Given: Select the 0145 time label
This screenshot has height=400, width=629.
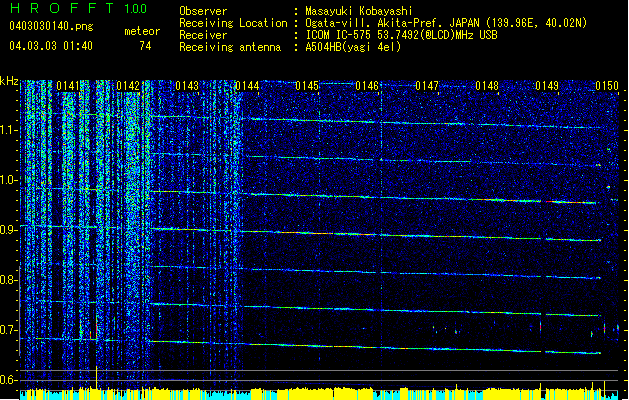Looking at the screenshot, I should point(307,86).
